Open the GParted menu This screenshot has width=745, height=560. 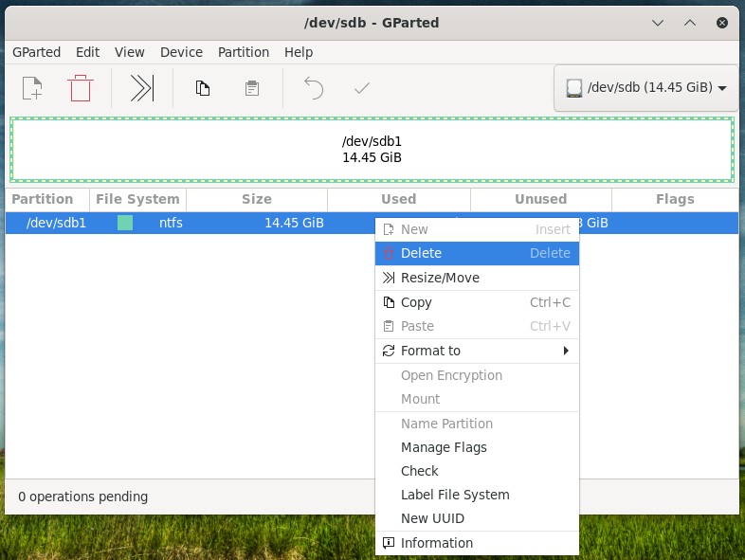(x=37, y=52)
